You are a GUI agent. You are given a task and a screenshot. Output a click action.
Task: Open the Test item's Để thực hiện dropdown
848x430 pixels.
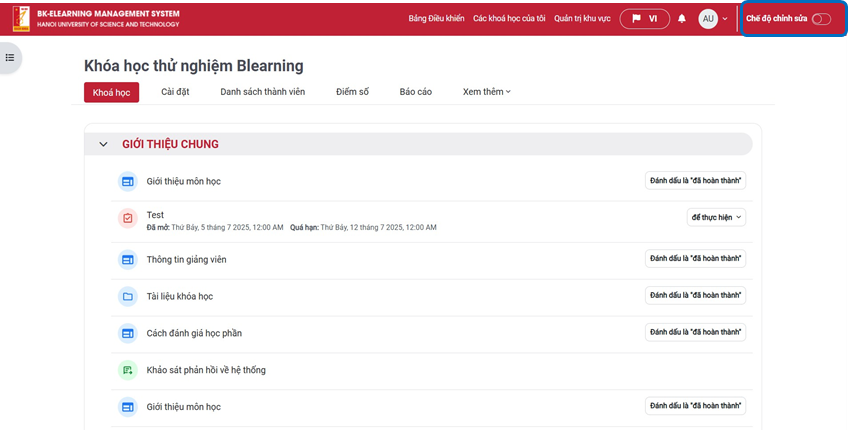pos(716,217)
